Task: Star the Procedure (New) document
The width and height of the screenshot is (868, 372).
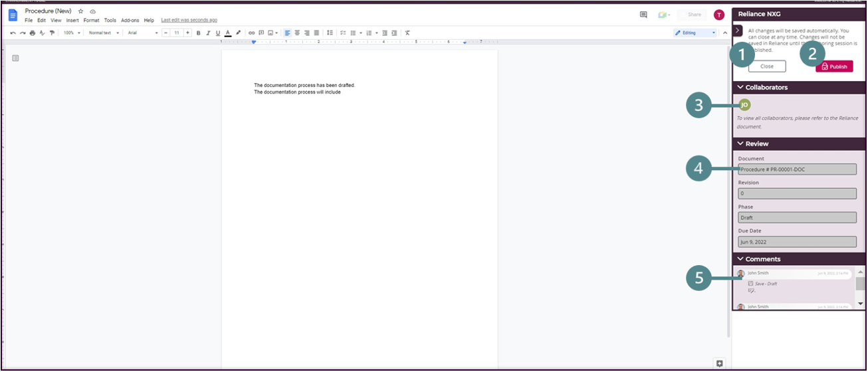Action: [80, 11]
